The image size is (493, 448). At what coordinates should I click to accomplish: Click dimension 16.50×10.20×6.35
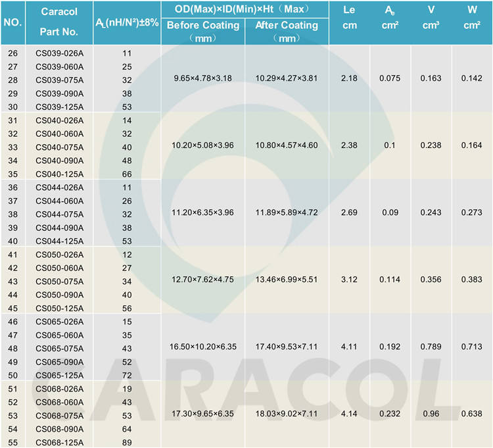tap(203, 347)
